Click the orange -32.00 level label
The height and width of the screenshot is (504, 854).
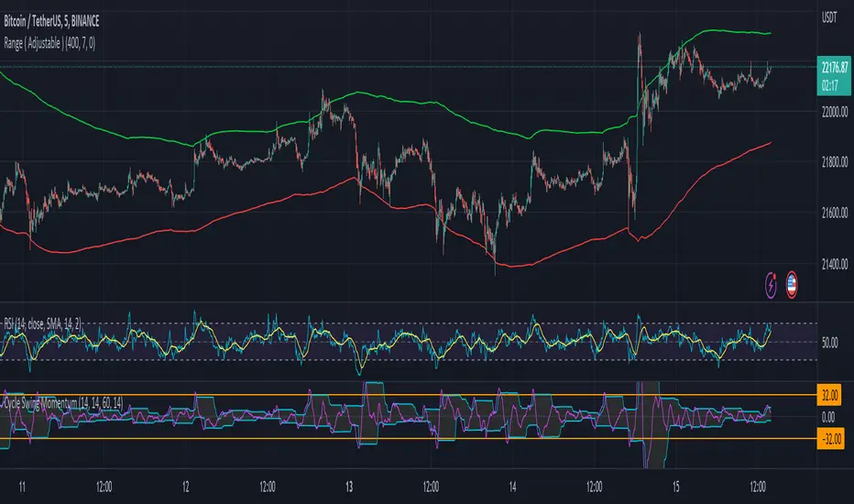point(830,439)
